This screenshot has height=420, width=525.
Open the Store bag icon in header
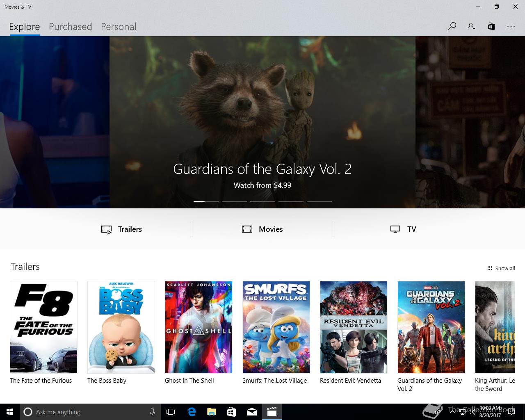coord(491,26)
